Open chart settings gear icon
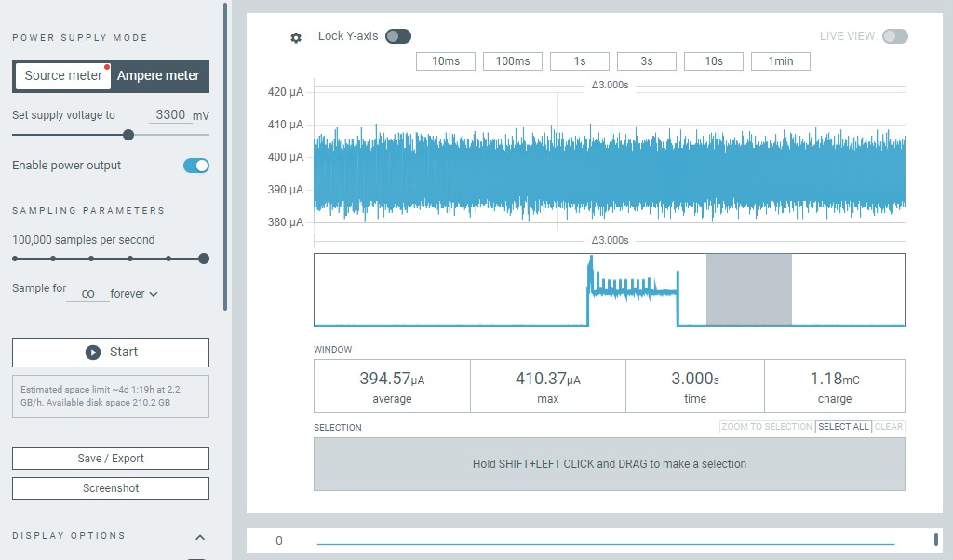Screen dimensions: 953x560 point(296,38)
